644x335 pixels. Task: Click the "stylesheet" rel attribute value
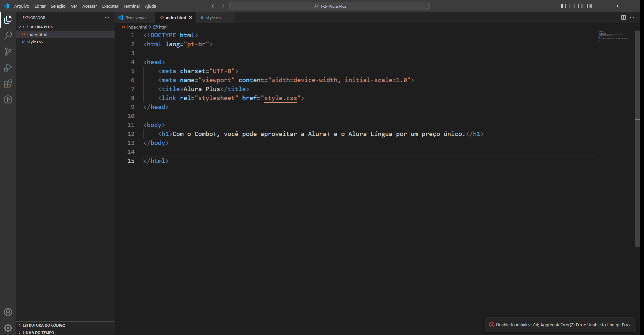tap(217, 98)
